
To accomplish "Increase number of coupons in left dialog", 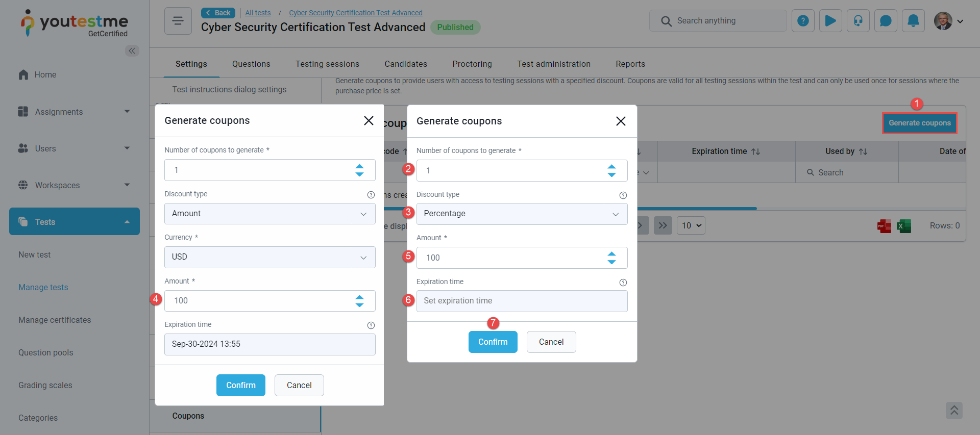I will click(359, 166).
